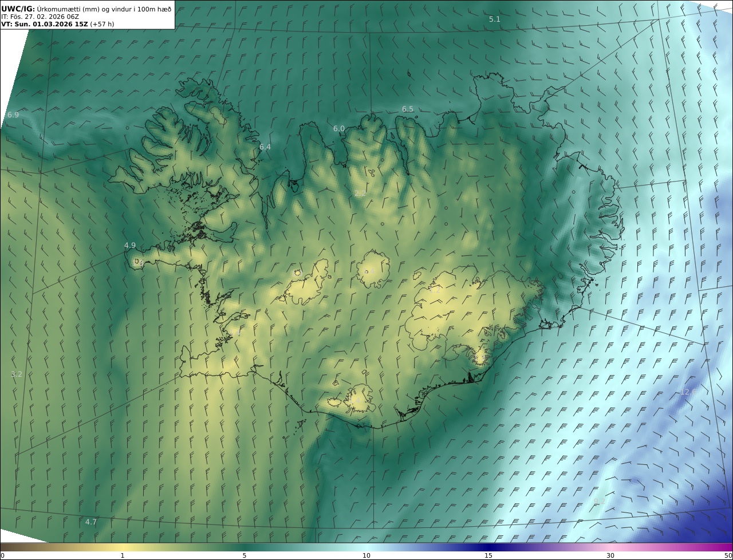
Task: Click the 3.2 value label offshore southwest
Action: click(17, 374)
